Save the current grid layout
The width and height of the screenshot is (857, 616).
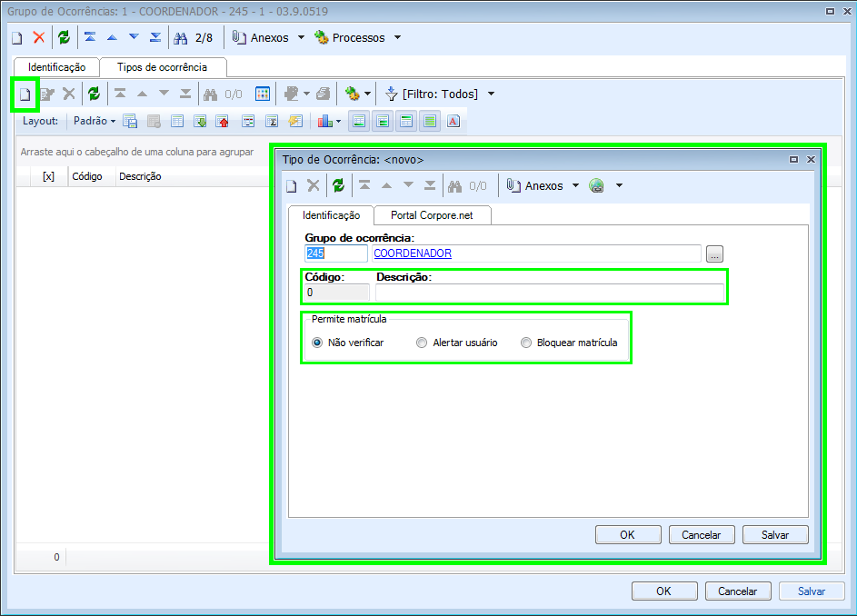[130, 122]
